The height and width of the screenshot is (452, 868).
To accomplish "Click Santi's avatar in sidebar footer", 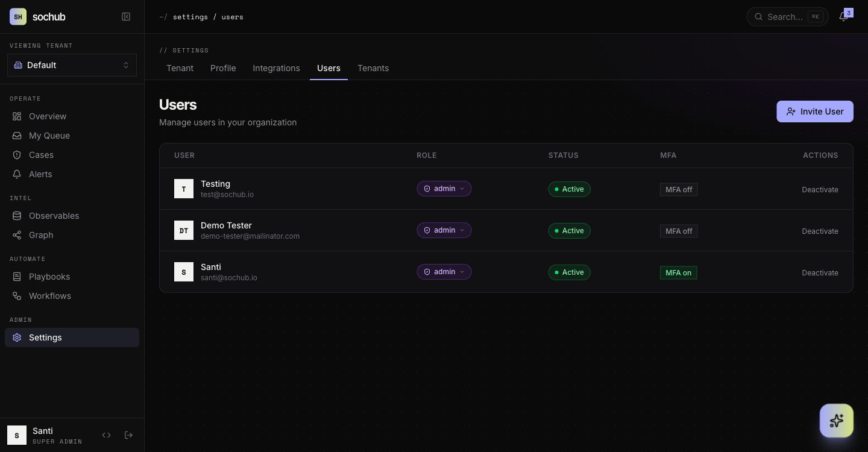I will pyautogui.click(x=17, y=435).
